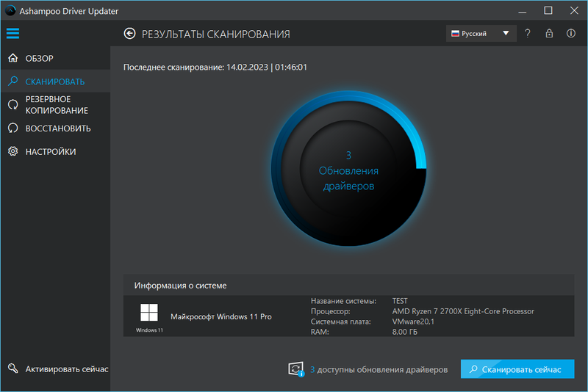Click the Windows 11 logo icon

149,312
